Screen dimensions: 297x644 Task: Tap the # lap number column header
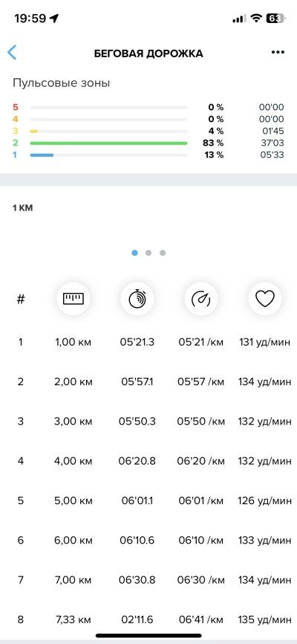click(x=21, y=299)
